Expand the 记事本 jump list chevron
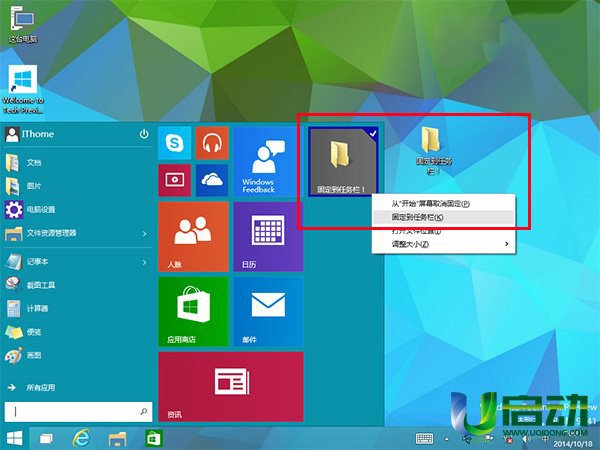This screenshot has height=450, width=600. (x=144, y=262)
